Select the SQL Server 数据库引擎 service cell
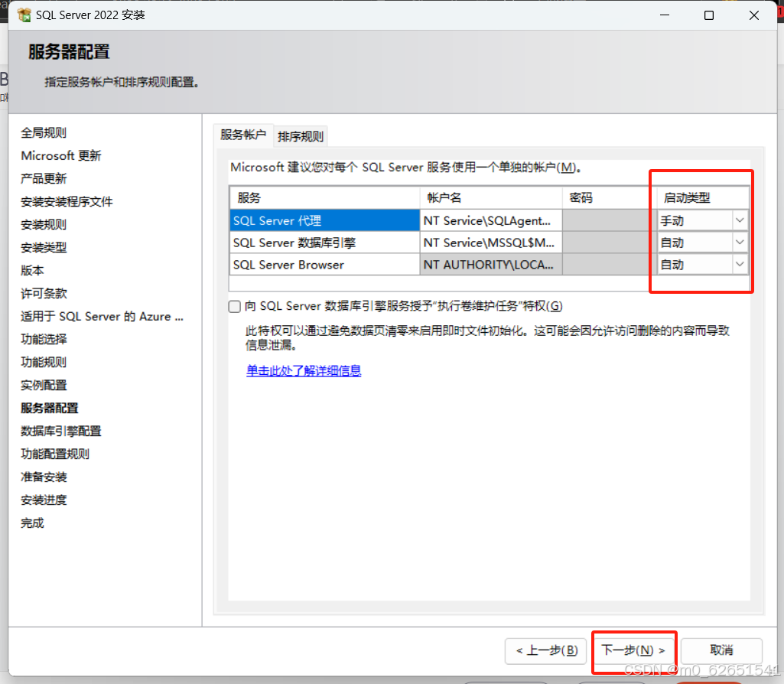The image size is (784, 684). 324,243
